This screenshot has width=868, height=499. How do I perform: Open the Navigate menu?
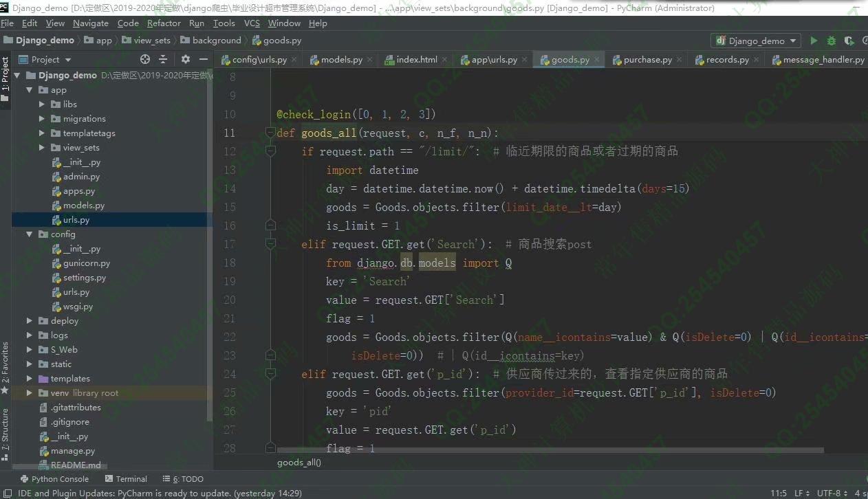point(90,23)
